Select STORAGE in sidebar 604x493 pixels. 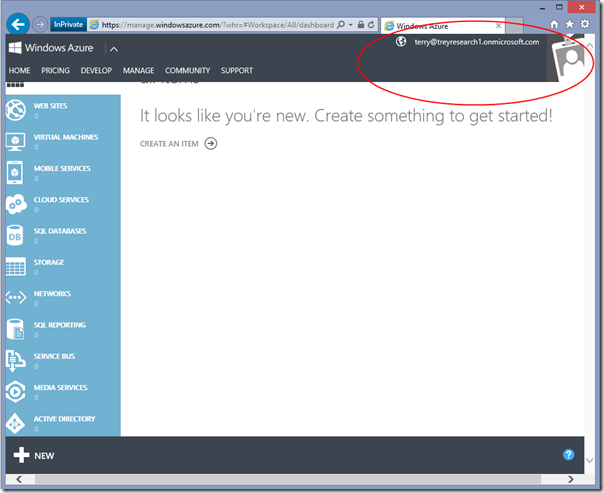click(49, 262)
